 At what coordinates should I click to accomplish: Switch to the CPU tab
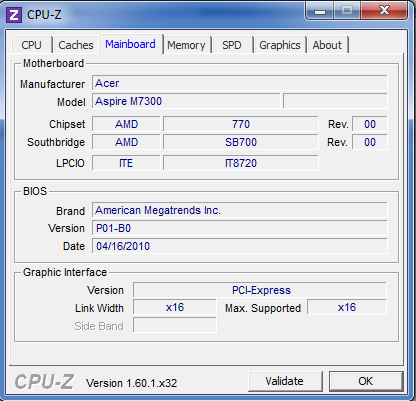32,45
